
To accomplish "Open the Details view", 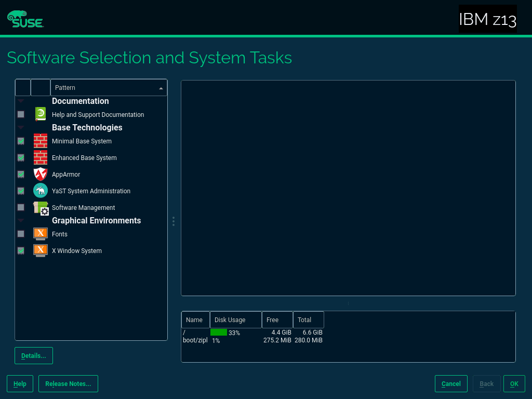I will (x=34, y=356).
